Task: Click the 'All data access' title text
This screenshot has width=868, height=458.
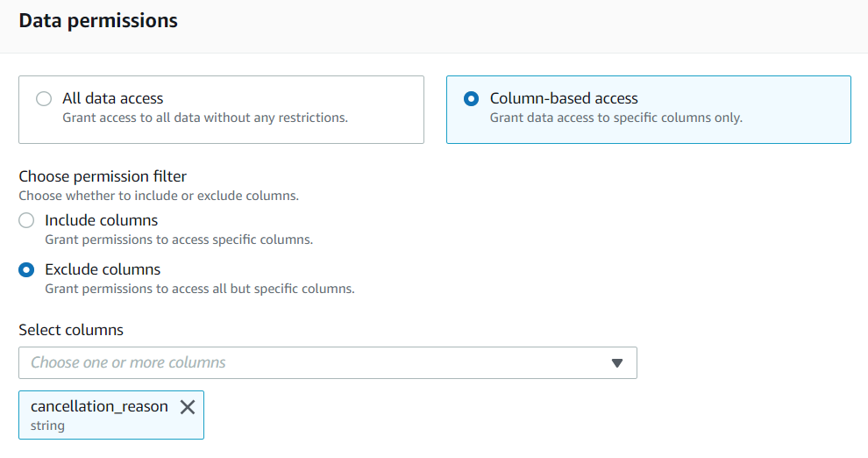Action: 113,98
